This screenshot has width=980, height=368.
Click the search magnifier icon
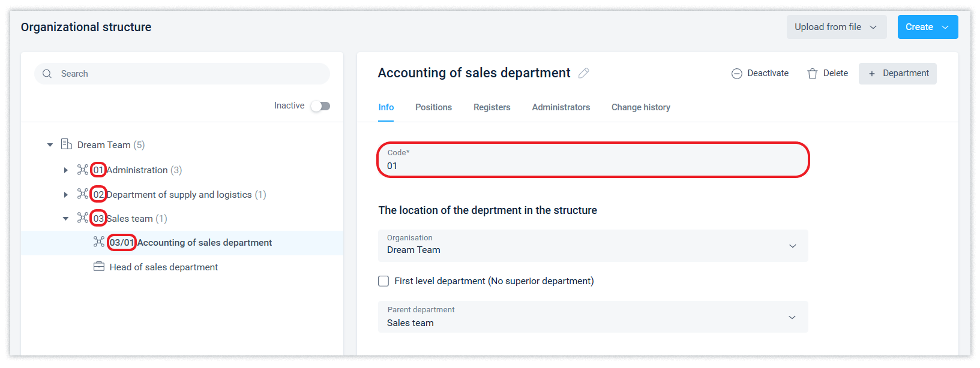[47, 74]
